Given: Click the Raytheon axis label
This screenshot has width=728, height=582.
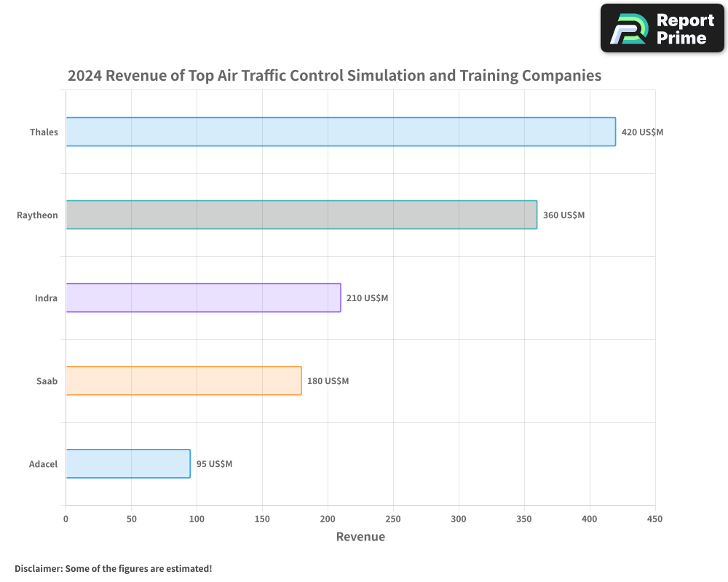Looking at the screenshot, I should [37, 215].
